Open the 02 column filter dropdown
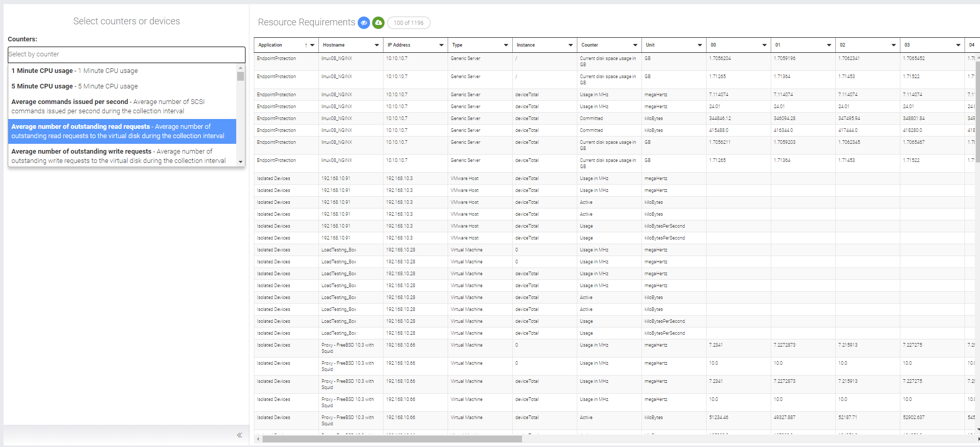980x447 pixels. pos(894,45)
